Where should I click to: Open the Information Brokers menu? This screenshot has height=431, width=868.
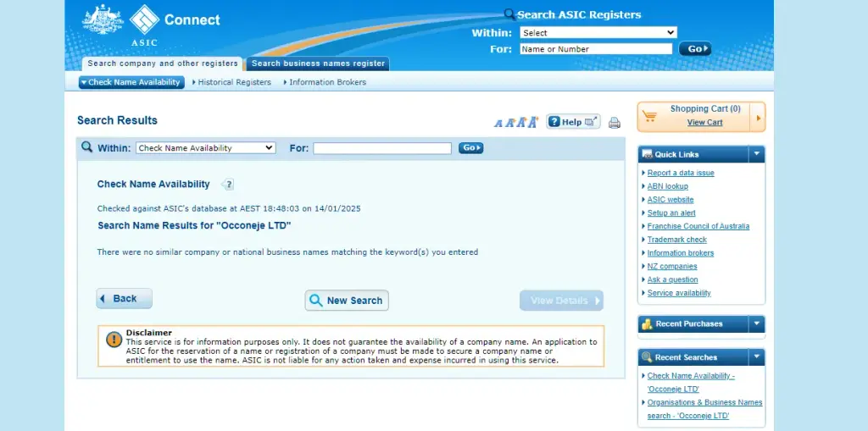coord(325,82)
